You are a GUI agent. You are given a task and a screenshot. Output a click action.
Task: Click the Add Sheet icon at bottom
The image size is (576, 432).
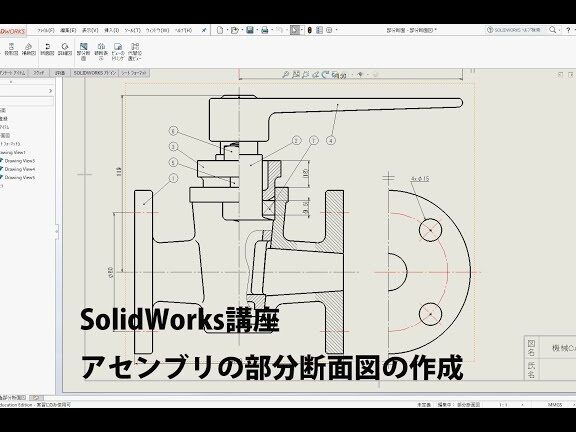(x=36, y=397)
